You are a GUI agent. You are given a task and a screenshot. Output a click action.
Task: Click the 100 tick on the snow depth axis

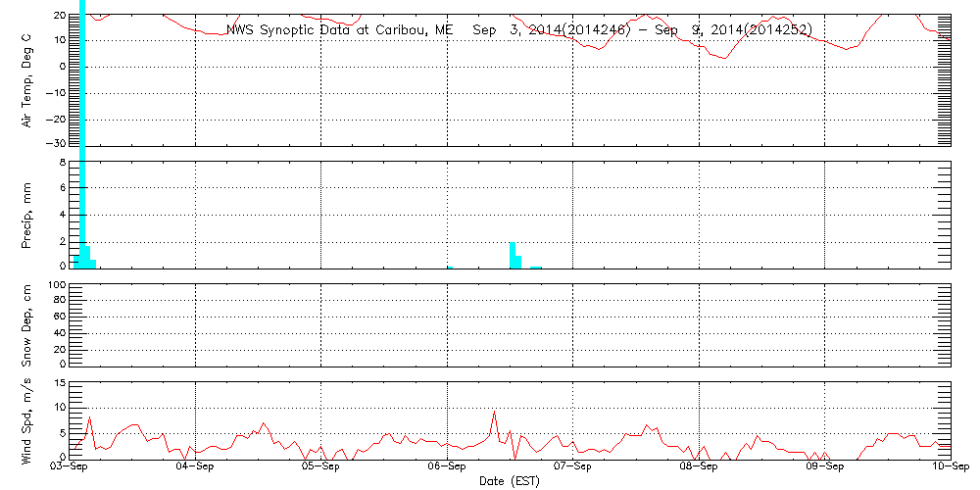pyautogui.click(x=57, y=285)
